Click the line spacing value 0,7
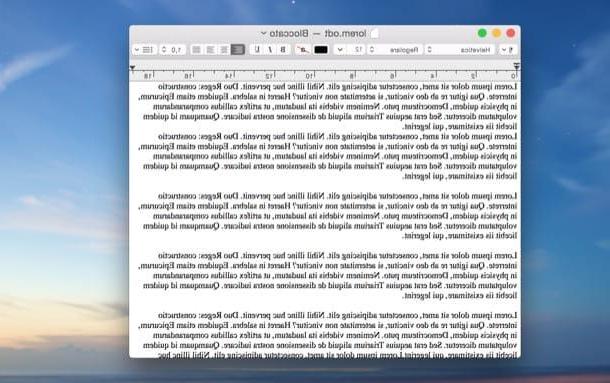The height and width of the screenshot is (383, 610). (176, 50)
